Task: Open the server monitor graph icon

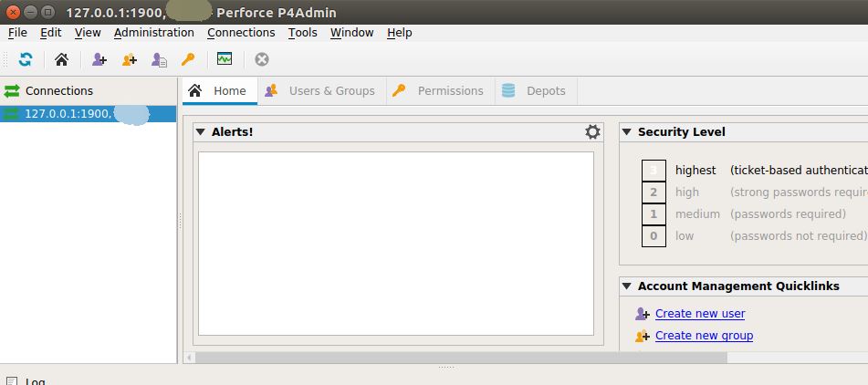Action: click(x=225, y=58)
